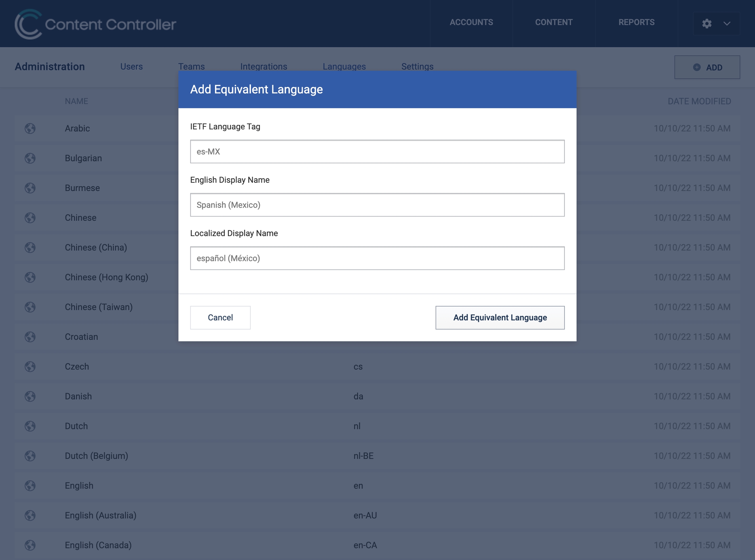Screen dimensions: 755x560
Task: Focus the Localized Display Name field
Action: point(377,258)
